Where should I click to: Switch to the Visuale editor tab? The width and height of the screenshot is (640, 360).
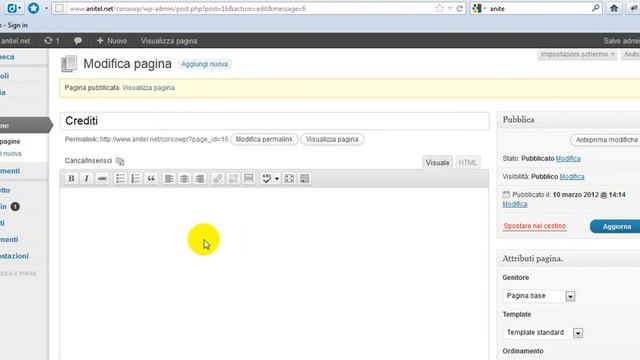pyautogui.click(x=437, y=162)
